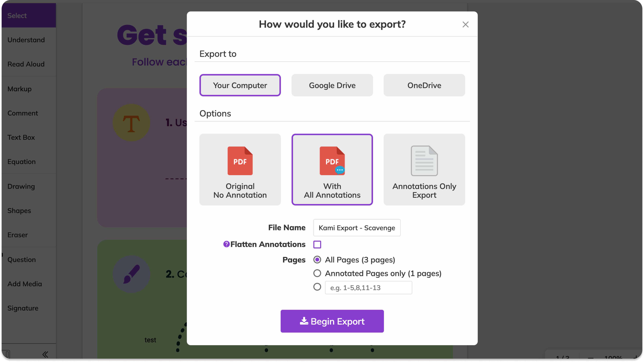Export to Google Drive
644x362 pixels.
(x=332, y=85)
